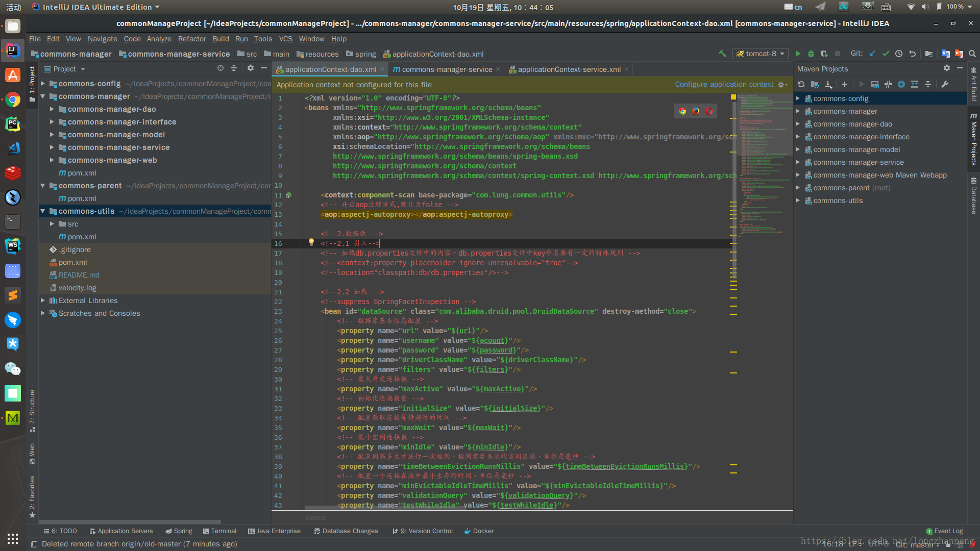
Task: Start debugging with the green bug icon
Action: point(811,54)
